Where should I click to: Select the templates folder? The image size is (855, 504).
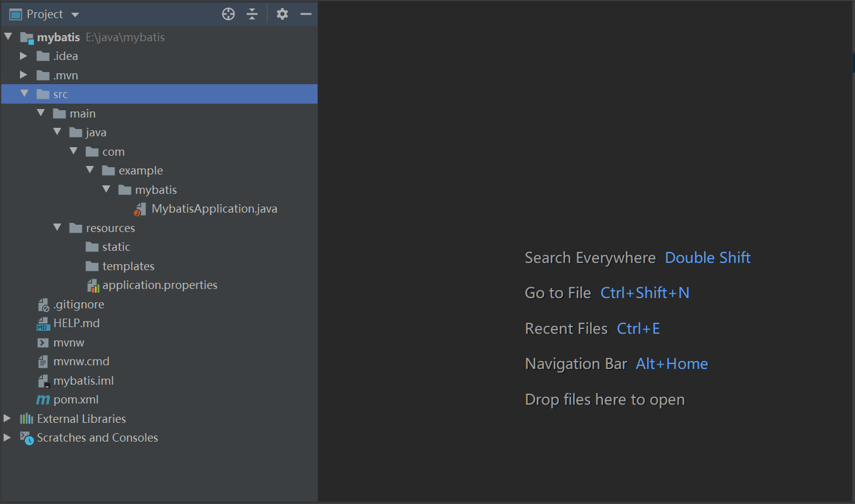click(x=128, y=266)
